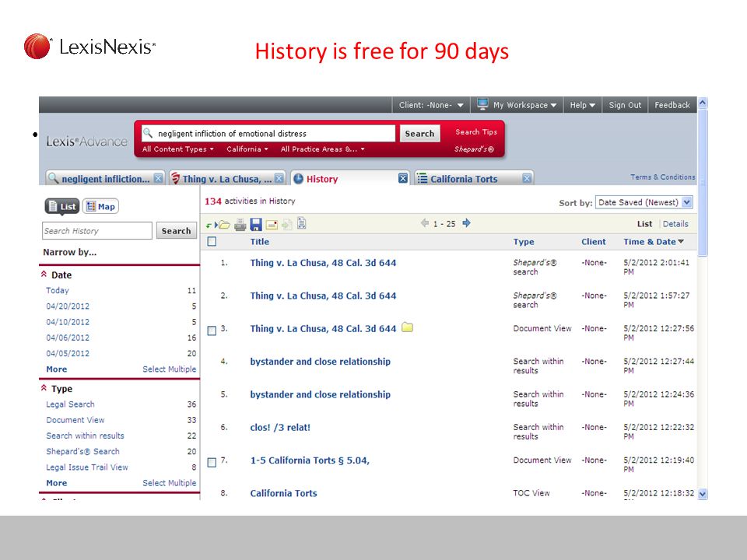
Task: Collapse the Date narrow-by section
Action: (x=44, y=275)
